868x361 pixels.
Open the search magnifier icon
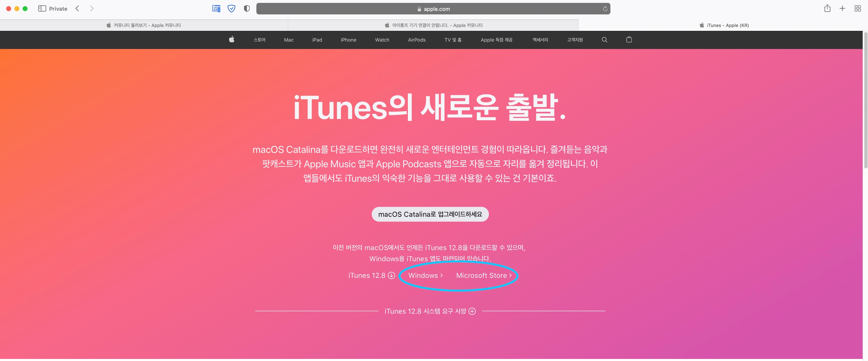[x=604, y=40]
